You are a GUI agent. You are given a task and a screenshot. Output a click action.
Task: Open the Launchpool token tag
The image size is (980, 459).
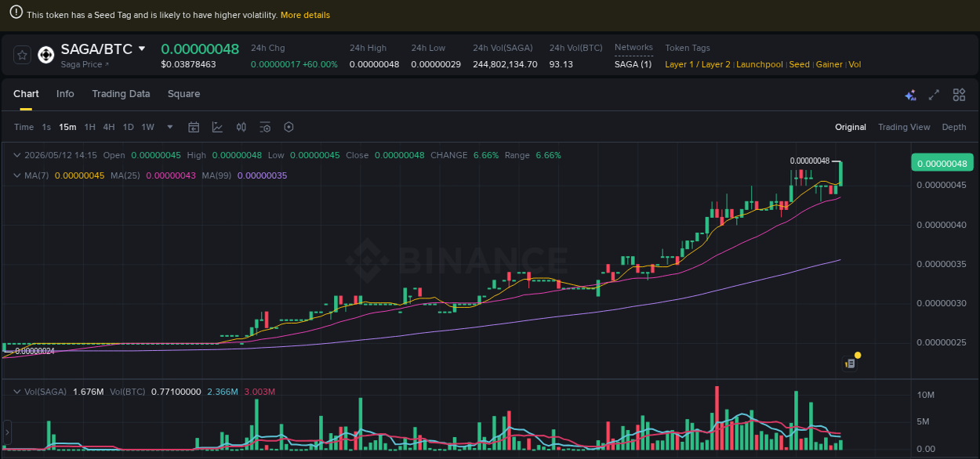(760, 64)
